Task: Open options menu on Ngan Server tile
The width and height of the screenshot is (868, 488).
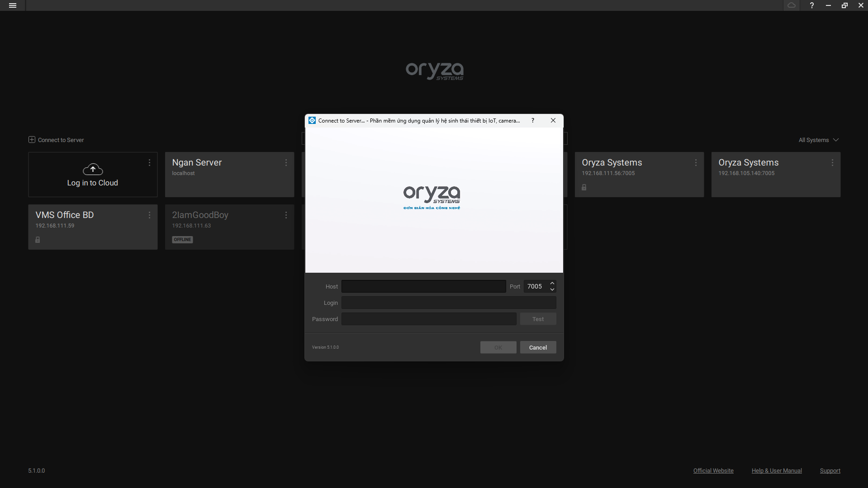Action: [286, 162]
